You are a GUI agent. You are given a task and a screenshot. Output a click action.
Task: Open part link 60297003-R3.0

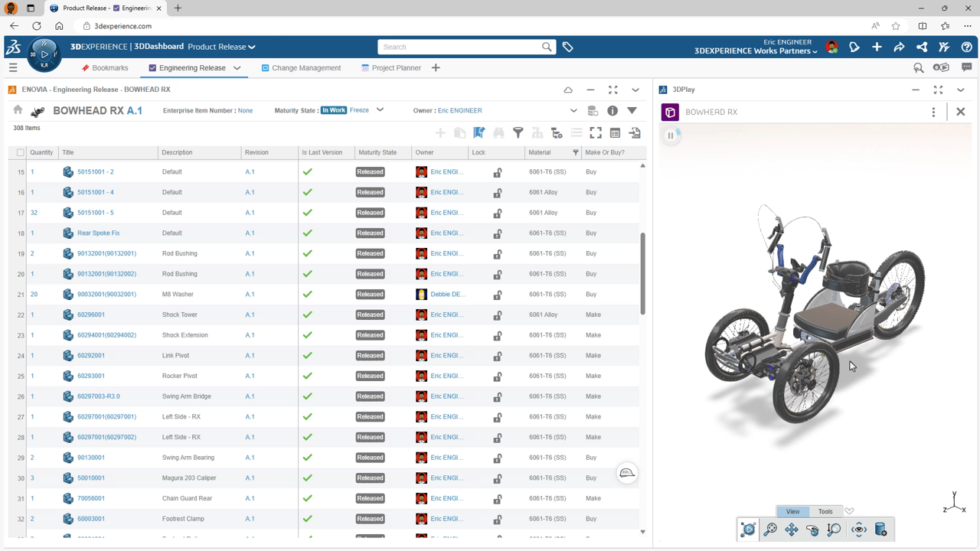pyautogui.click(x=99, y=396)
